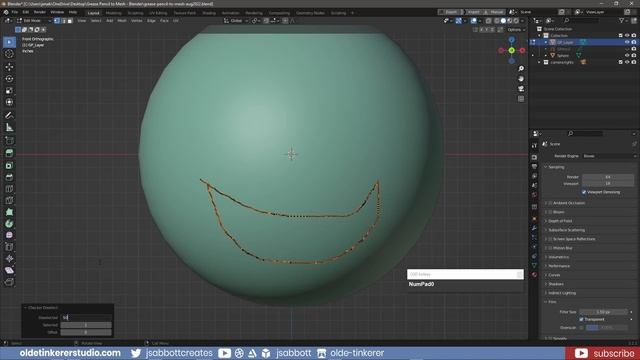640x360 pixels.
Task: Enable Screen Space Reflections checkbox
Action: (550, 239)
